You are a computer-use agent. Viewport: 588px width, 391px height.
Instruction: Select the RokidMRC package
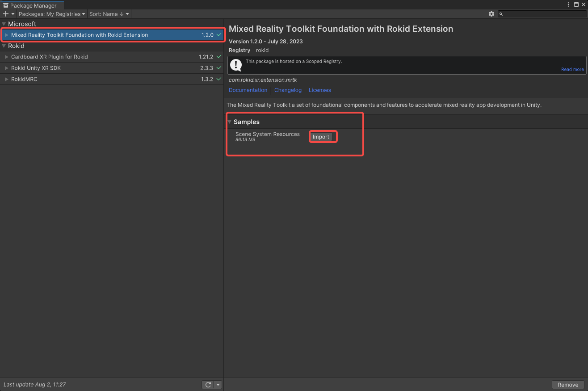112,79
